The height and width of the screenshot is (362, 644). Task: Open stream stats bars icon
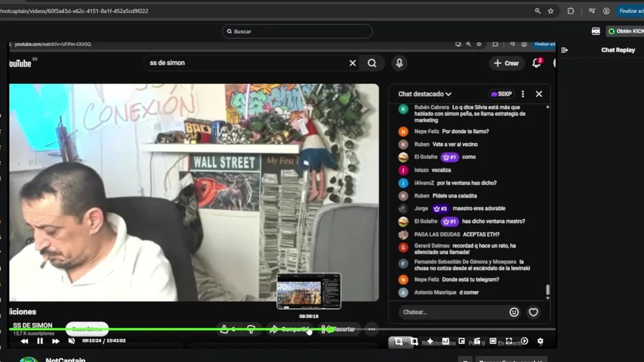445,341
